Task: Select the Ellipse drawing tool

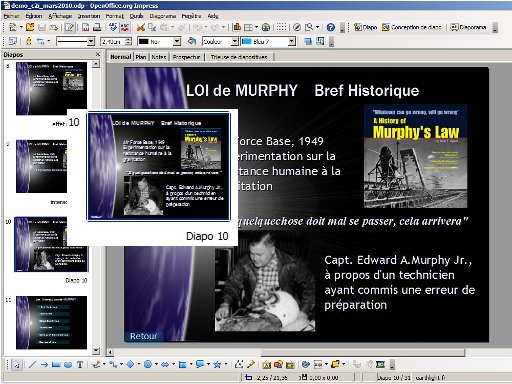Action: (x=68, y=365)
